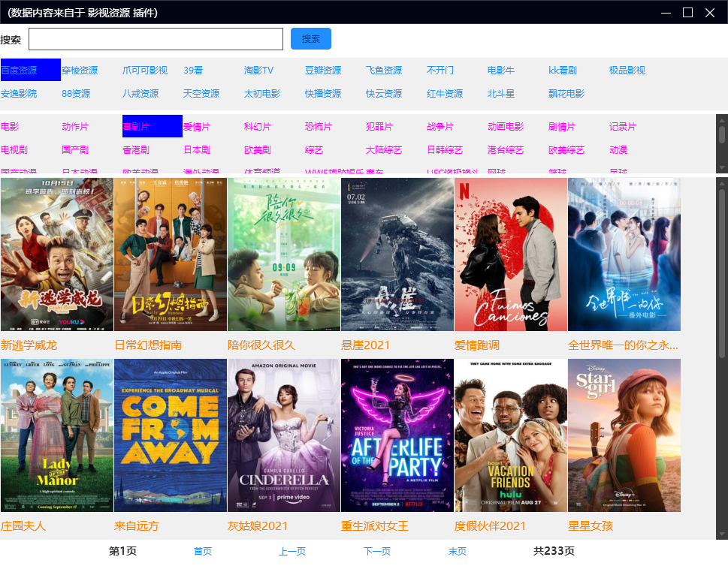This screenshot has height=566, width=728.
Task: Browse the 欧美综艺 category
Action: (x=566, y=149)
